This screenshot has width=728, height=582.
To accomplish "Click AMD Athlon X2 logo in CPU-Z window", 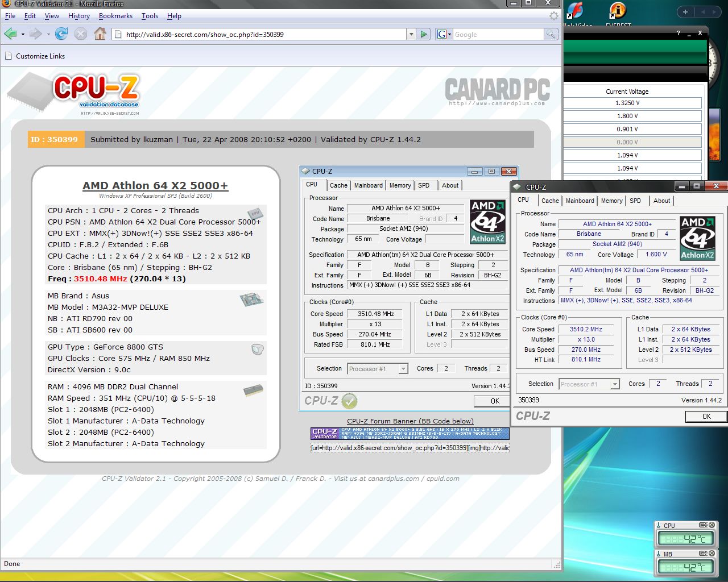I will tap(698, 238).
